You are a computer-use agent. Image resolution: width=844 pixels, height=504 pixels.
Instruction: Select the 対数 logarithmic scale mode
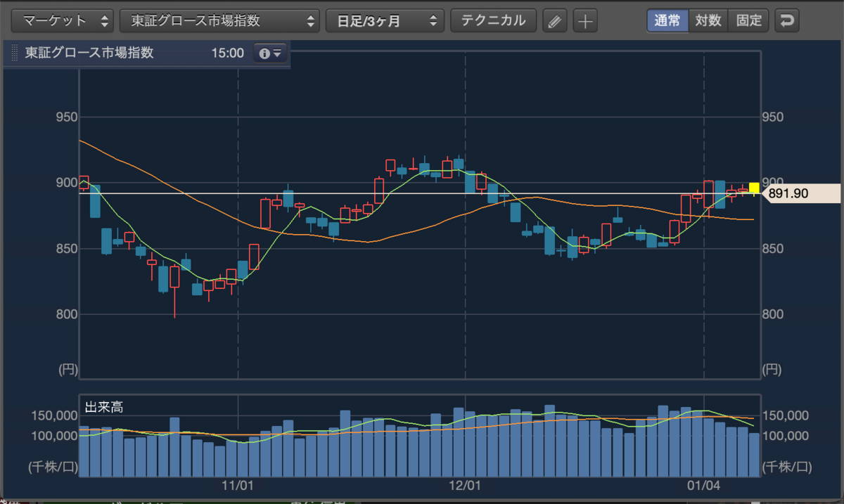coord(708,20)
